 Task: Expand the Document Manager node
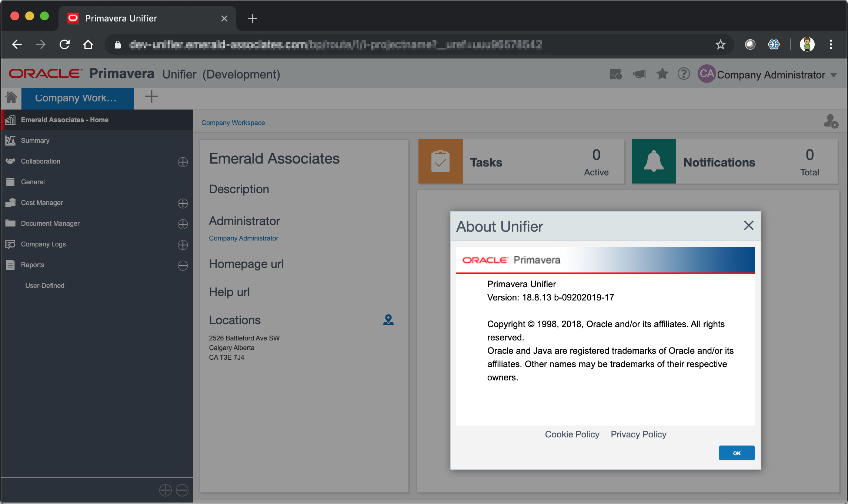pyautogui.click(x=183, y=224)
